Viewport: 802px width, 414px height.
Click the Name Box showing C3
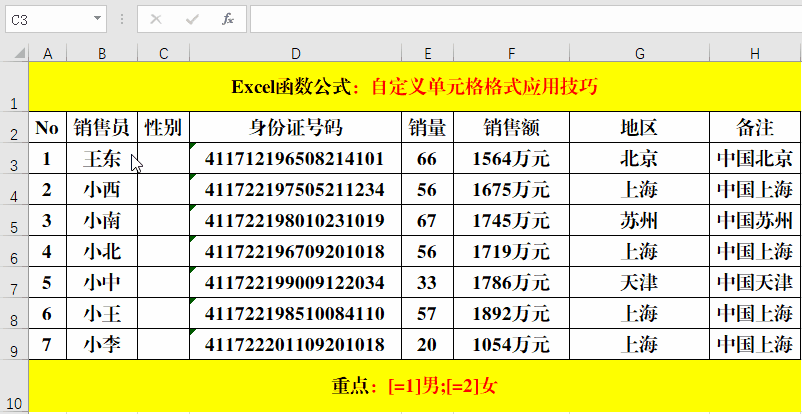point(56,19)
